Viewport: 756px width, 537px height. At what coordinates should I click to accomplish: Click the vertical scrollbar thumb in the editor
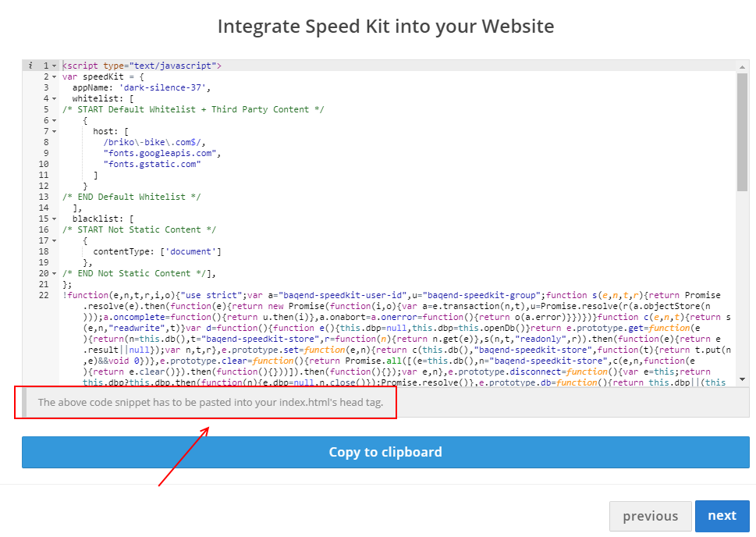click(742, 132)
